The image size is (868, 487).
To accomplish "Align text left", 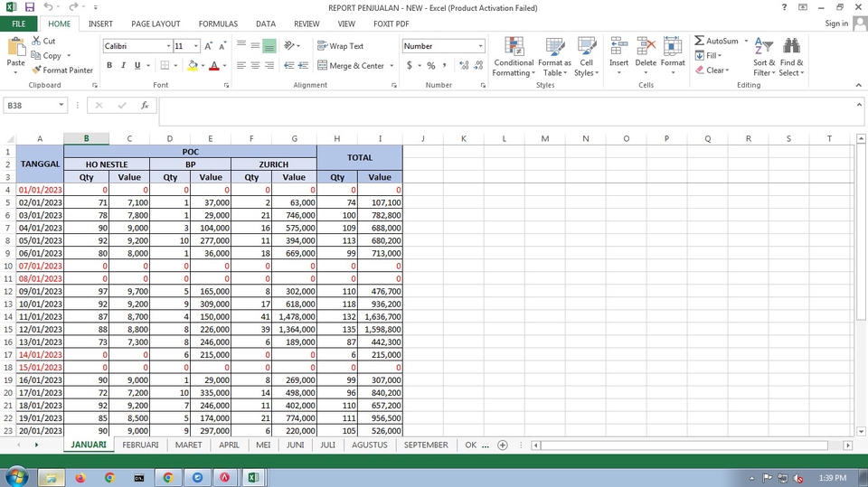I will [x=241, y=65].
